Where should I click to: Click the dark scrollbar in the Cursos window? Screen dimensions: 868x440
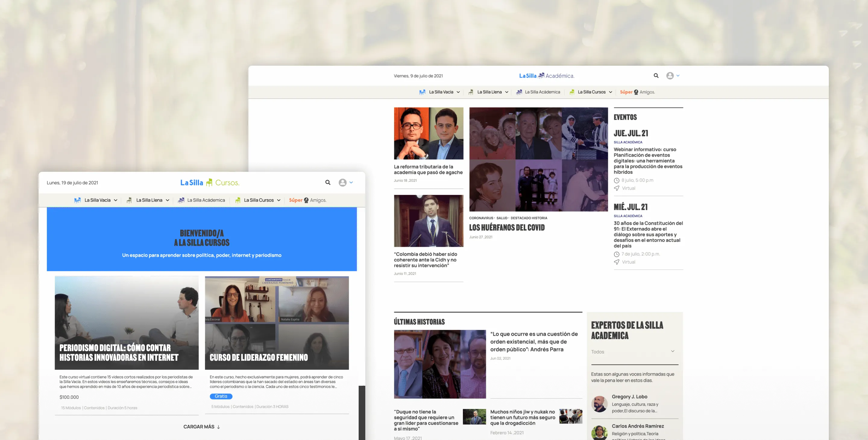(x=362, y=413)
